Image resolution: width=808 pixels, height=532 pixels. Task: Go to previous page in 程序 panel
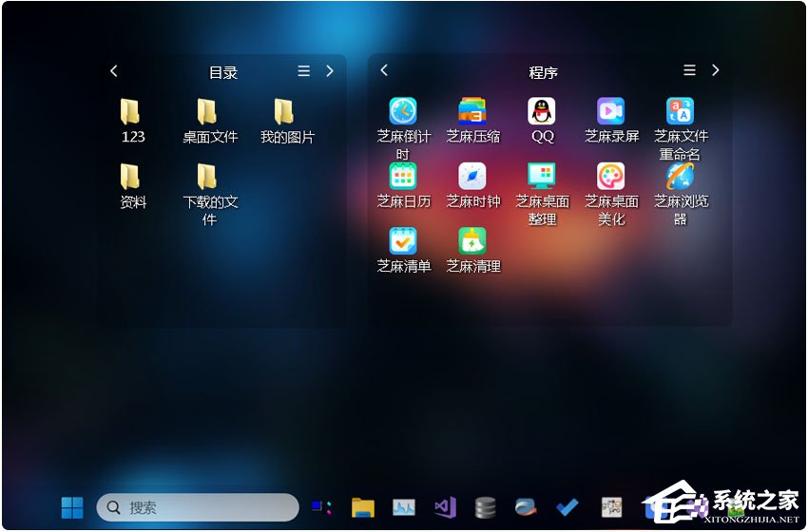384,69
